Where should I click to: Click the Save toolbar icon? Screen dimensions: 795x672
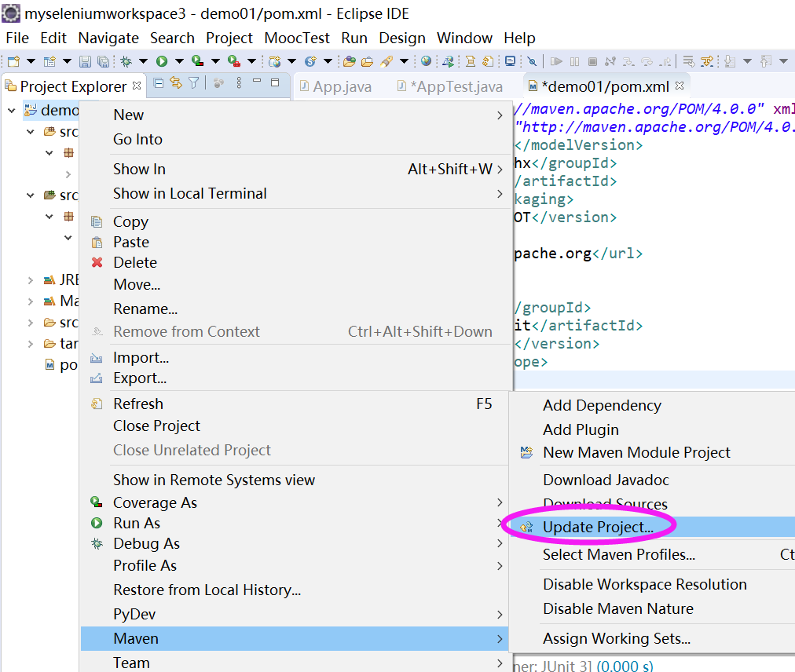coord(85,61)
